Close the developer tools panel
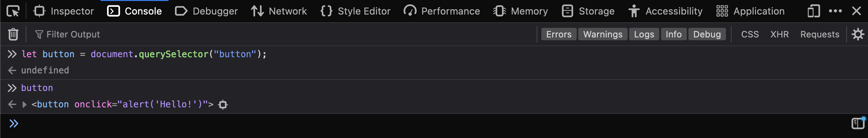The width and height of the screenshot is (868, 138). 856,11
